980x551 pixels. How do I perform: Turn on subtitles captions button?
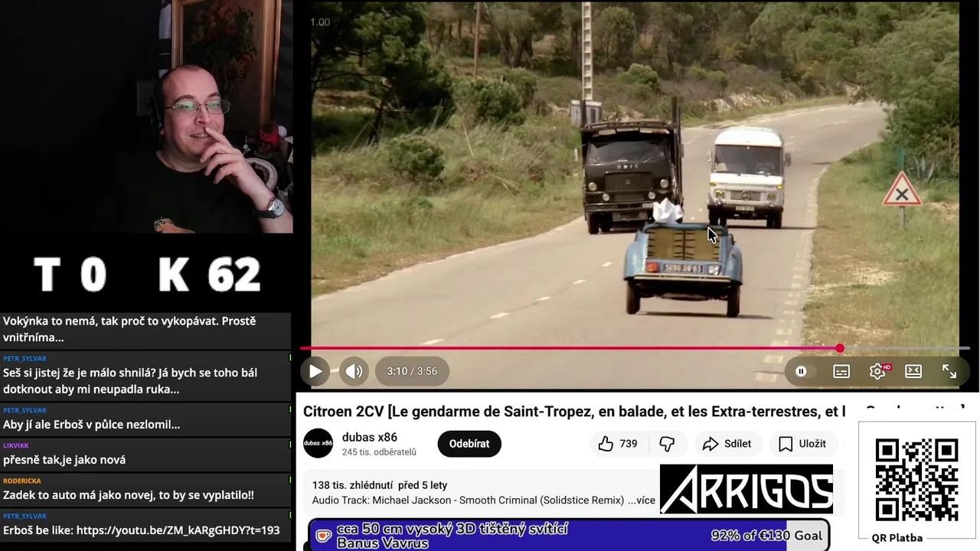[x=841, y=371]
